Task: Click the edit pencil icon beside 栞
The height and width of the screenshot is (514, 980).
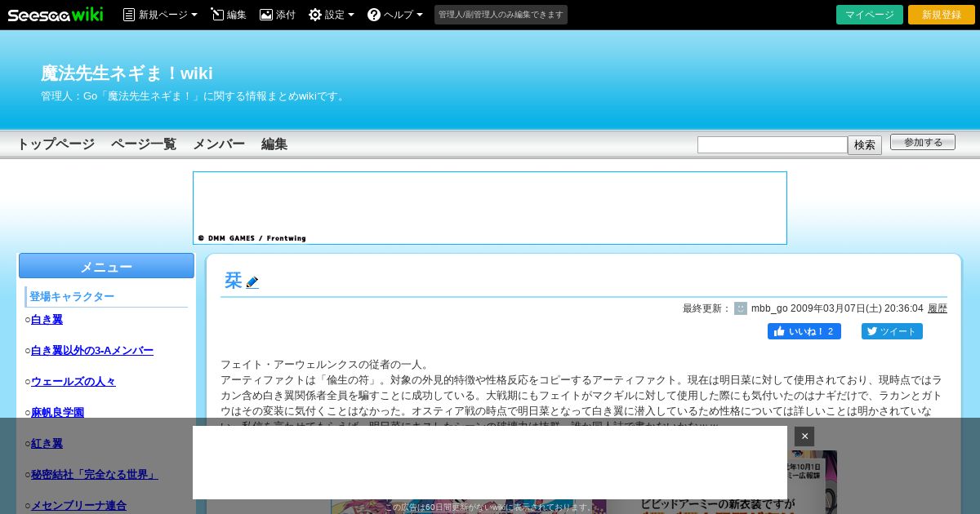Action: click(252, 282)
